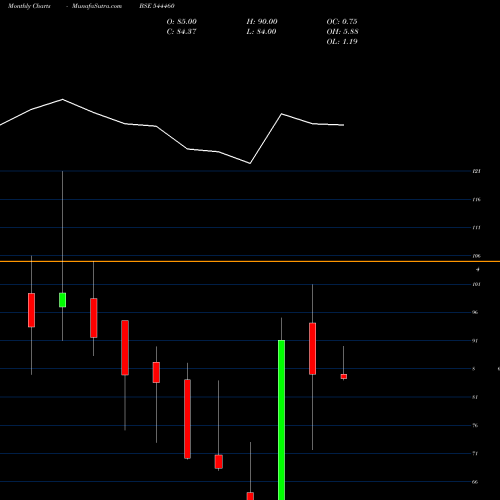
Task: Select the BSE 544460 symbol text
Action: pos(157,6)
